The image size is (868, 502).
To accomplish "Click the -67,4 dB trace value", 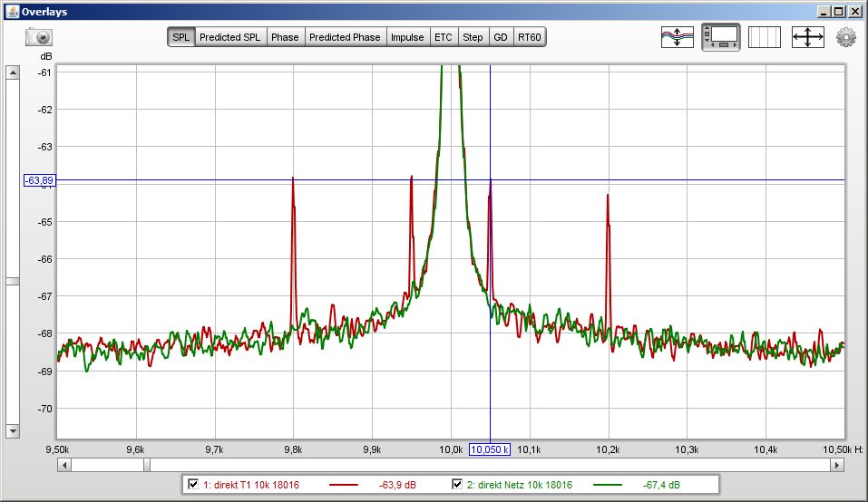I will pyautogui.click(x=661, y=485).
